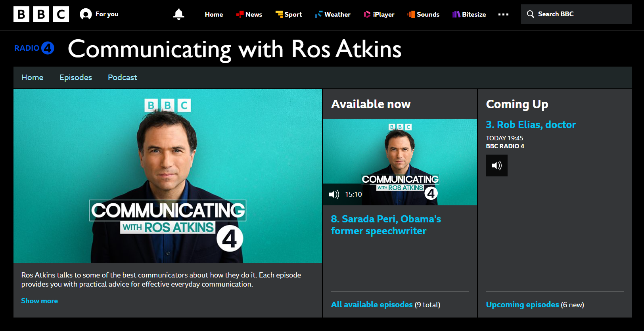644x331 pixels.
Task: Click the BBC logo
Action: [41, 14]
